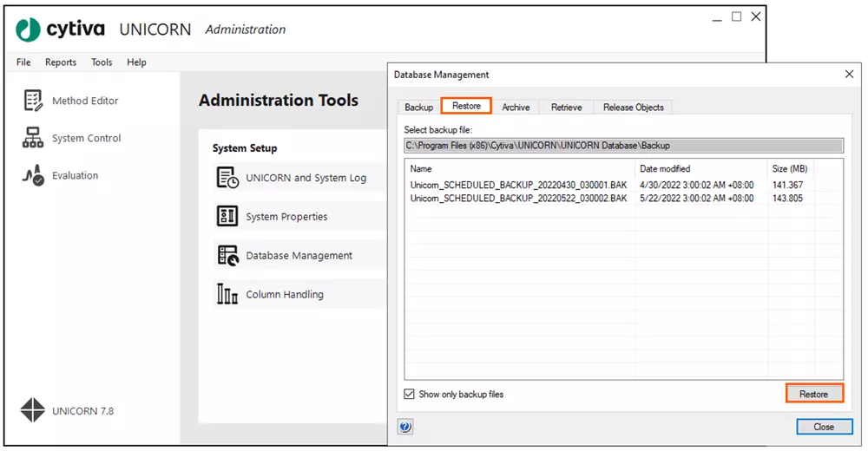Sort by the Size (MB) column header
Image resolution: width=868 pixels, height=451 pixels.
pyautogui.click(x=791, y=169)
